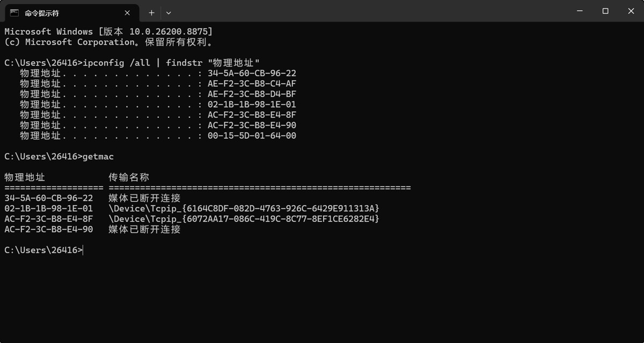Open a new terminal tab with plus
Screen dimensions: 644x343
(151, 12)
